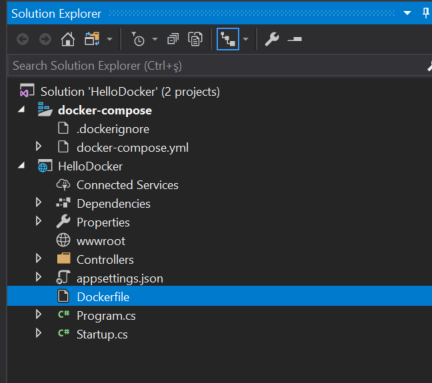Click the Connected Services cloud icon
This screenshot has width=432, height=383.
[x=63, y=184]
